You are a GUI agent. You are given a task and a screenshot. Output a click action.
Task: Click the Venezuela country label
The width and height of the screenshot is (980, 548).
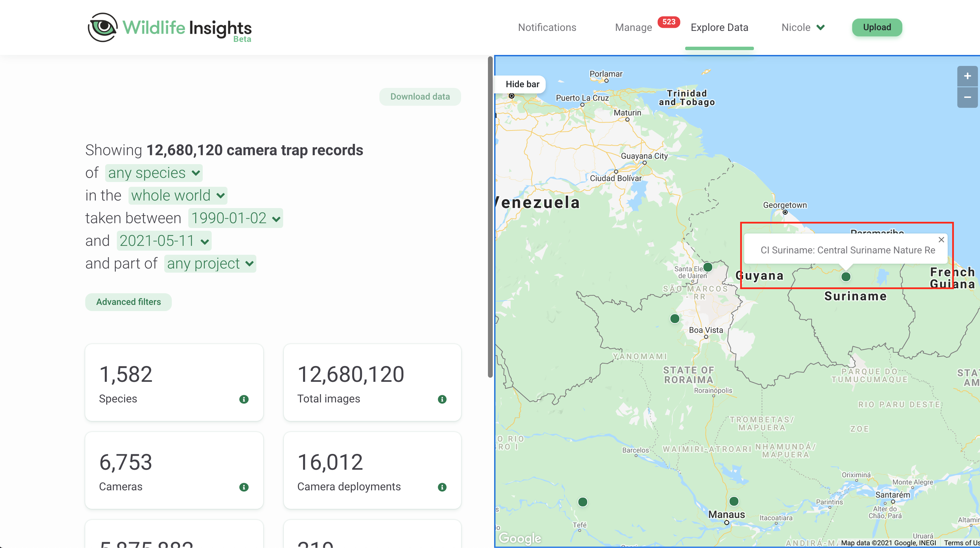click(537, 203)
